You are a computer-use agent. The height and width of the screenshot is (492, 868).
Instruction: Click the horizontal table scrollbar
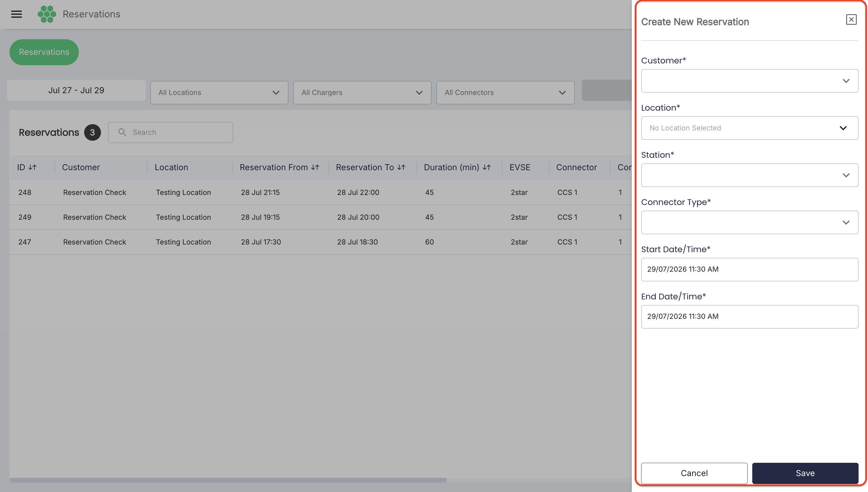228,480
